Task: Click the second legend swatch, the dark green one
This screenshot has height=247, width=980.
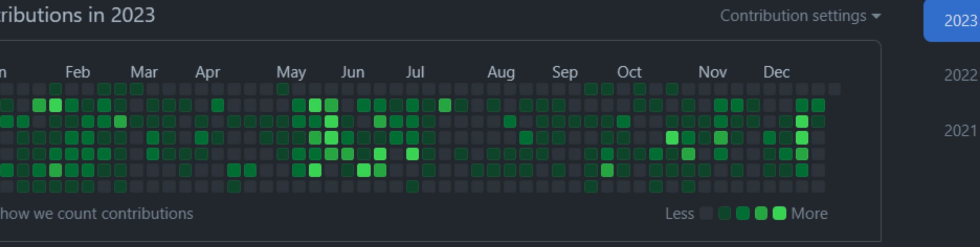Action: pyautogui.click(x=724, y=213)
